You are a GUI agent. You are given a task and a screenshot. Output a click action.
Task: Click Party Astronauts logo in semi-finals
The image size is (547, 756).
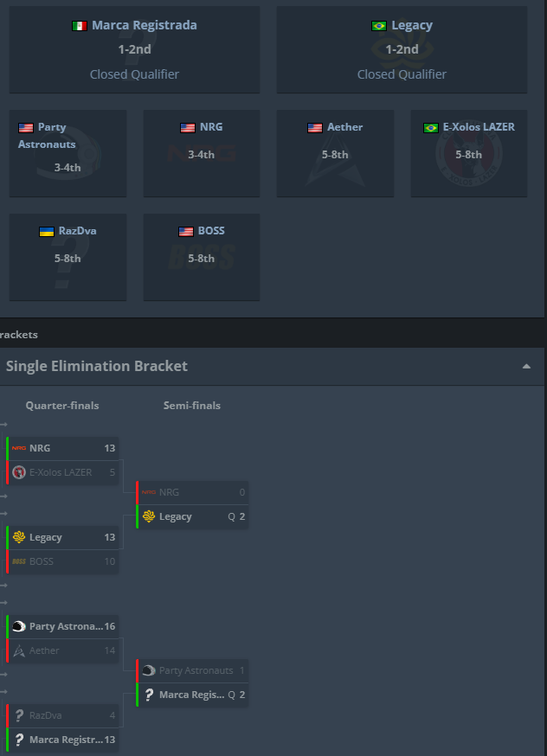click(149, 670)
